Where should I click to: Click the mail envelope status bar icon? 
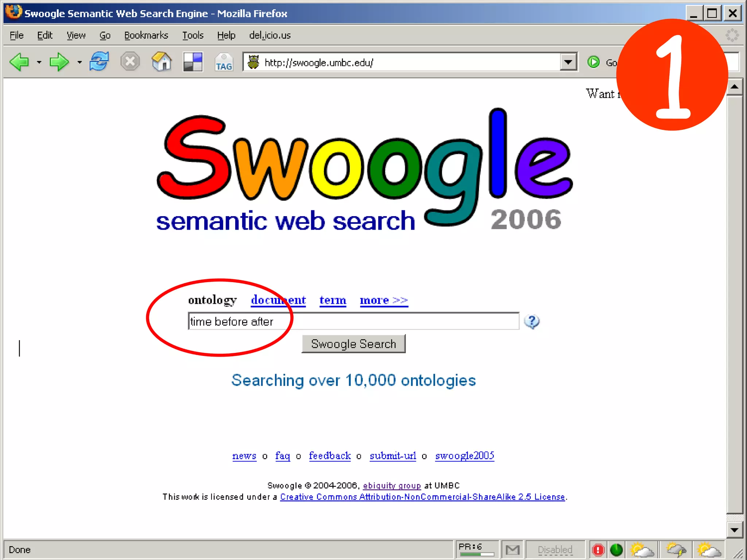512,549
